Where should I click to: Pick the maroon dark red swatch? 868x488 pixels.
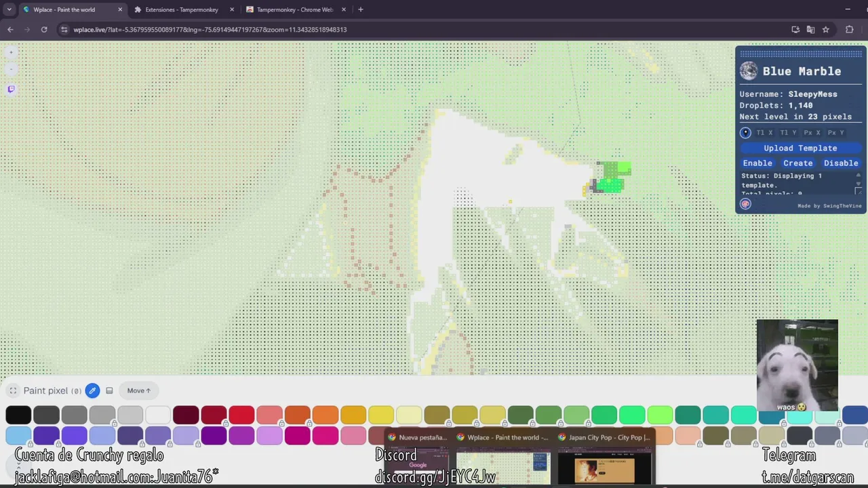click(x=185, y=414)
